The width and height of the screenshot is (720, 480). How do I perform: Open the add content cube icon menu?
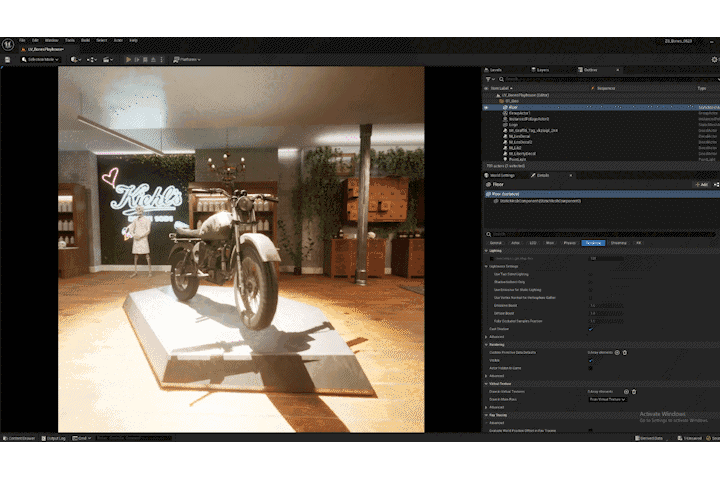76,60
